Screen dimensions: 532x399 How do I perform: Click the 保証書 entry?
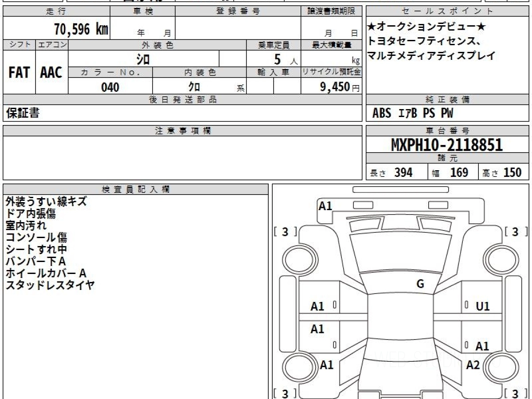click(23, 113)
